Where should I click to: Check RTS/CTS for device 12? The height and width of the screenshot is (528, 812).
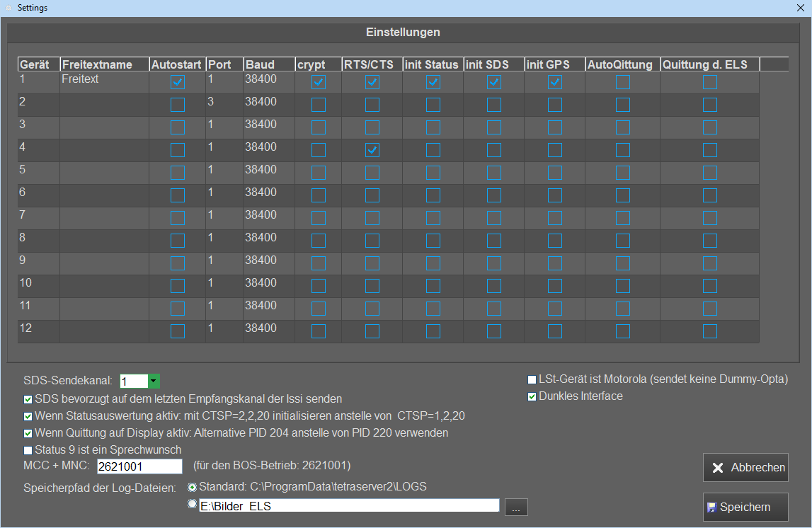click(372, 331)
